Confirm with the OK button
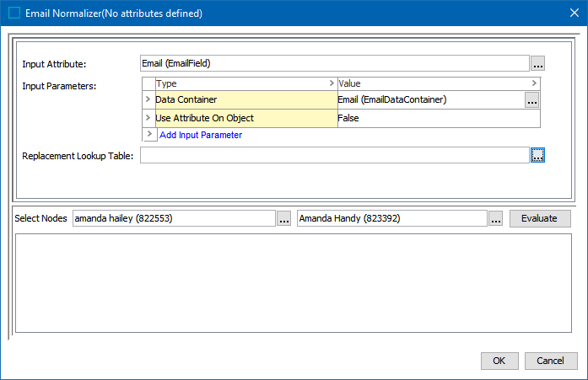588x380 pixels. pyautogui.click(x=499, y=361)
